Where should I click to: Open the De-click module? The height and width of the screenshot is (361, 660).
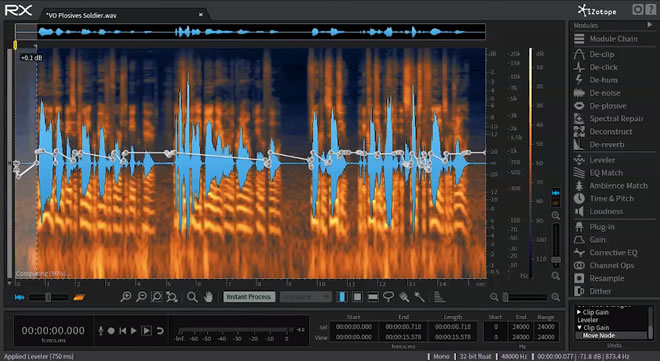[596, 67]
